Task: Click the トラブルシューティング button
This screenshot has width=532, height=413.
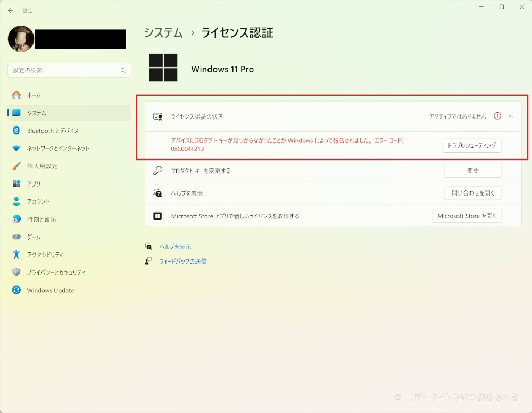Action: click(x=471, y=146)
